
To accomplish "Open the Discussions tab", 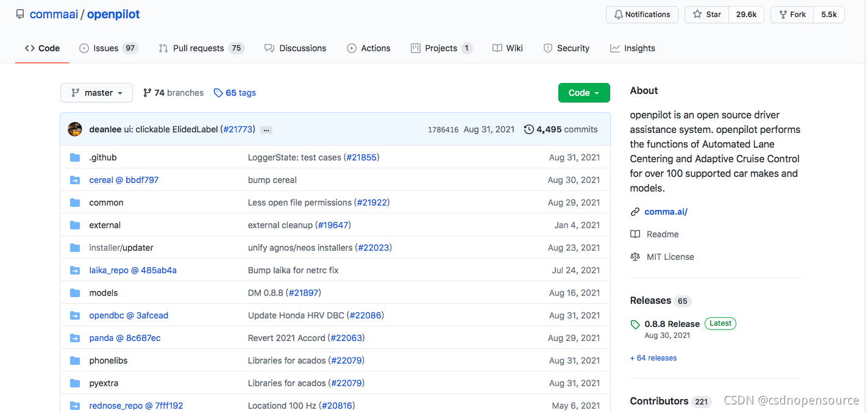I will coord(295,48).
